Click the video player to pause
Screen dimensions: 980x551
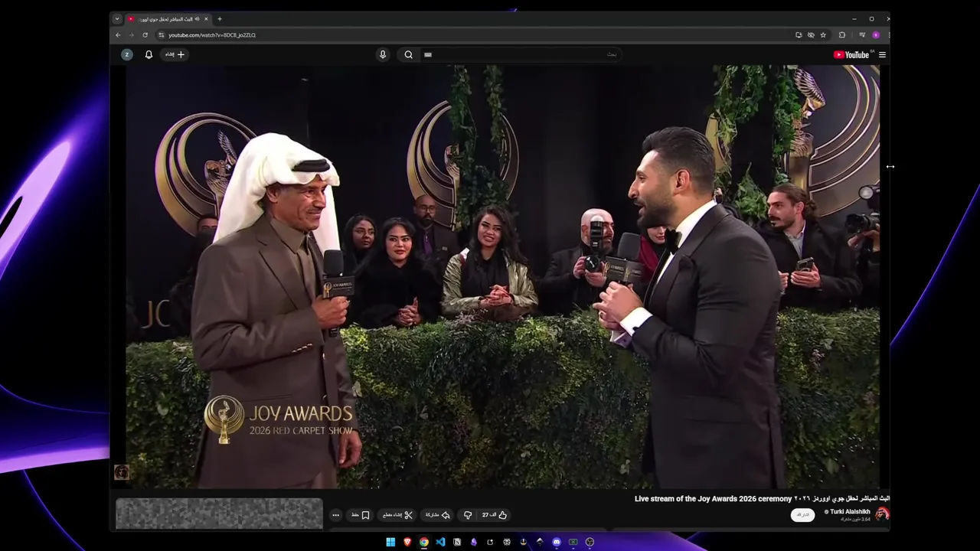click(x=502, y=276)
